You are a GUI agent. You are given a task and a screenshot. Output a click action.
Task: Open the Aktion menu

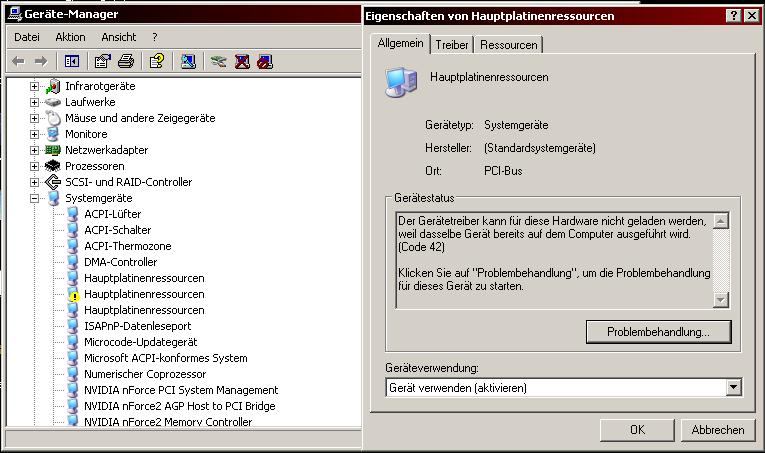70,37
